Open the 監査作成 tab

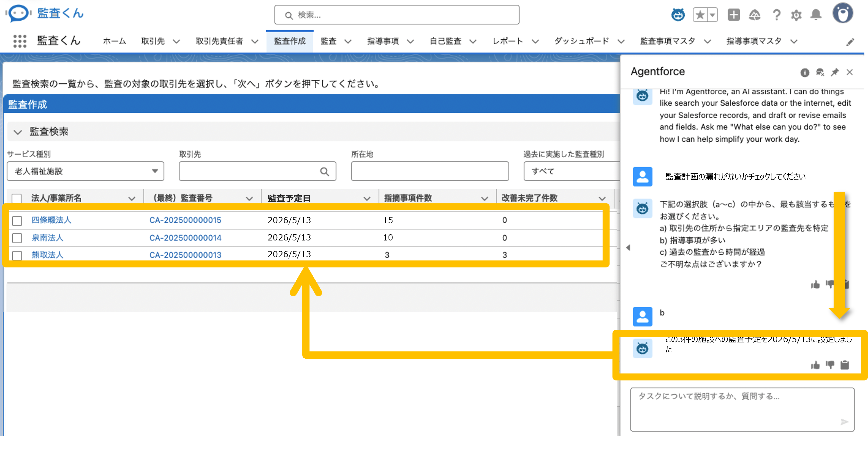[289, 41]
